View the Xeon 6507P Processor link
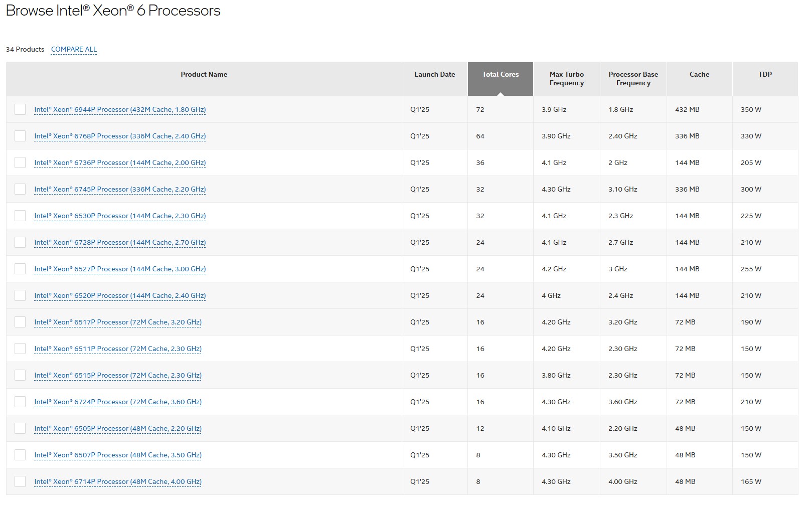The width and height of the screenshot is (812, 506). [x=118, y=455]
